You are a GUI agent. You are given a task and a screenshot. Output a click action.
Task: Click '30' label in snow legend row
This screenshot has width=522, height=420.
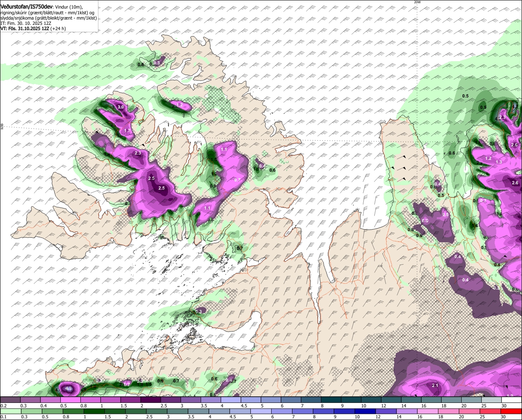tap(504, 406)
